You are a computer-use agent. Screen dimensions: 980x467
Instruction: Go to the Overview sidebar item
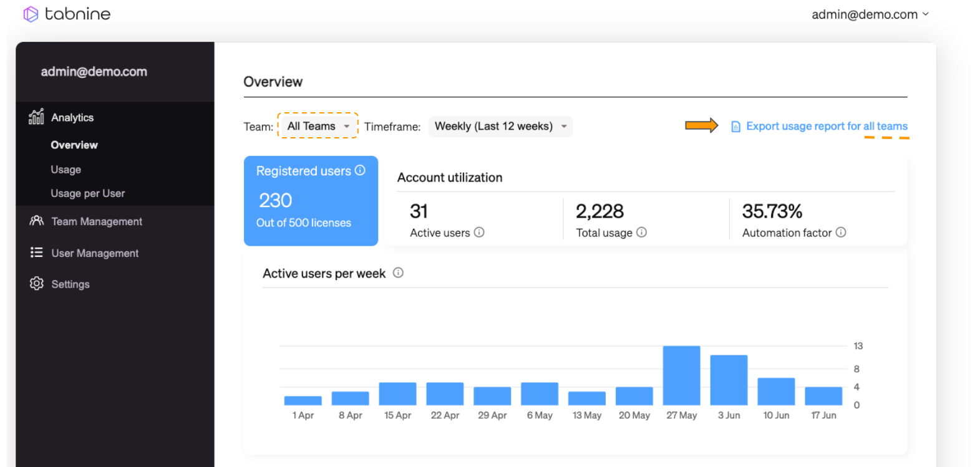pos(74,145)
